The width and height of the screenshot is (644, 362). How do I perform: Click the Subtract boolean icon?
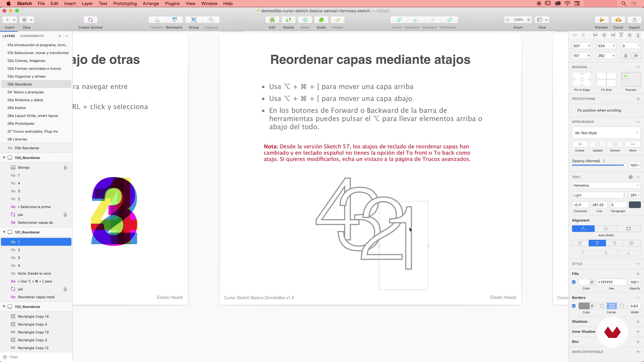(416, 20)
